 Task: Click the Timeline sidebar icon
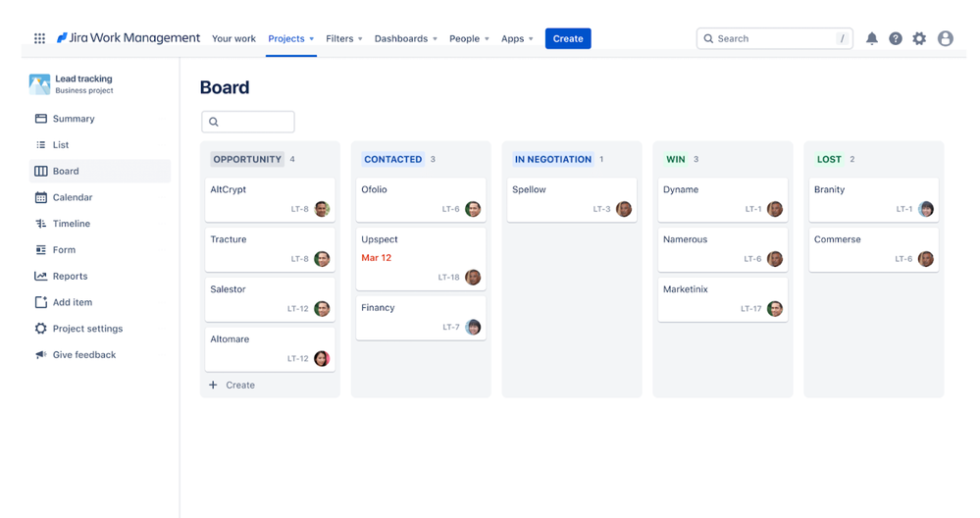[x=40, y=224]
